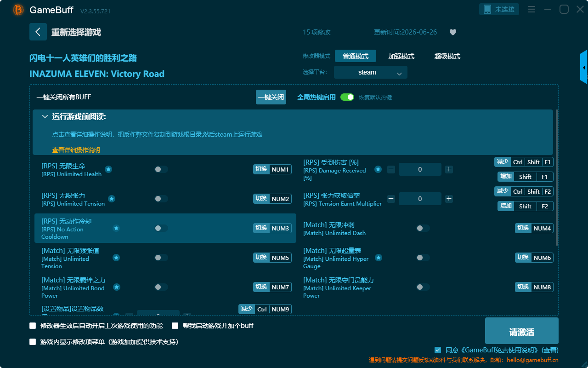Image resolution: width=588 pixels, height=368 pixels.
Task: Switch to 超级模式 tab
Action: (447, 56)
